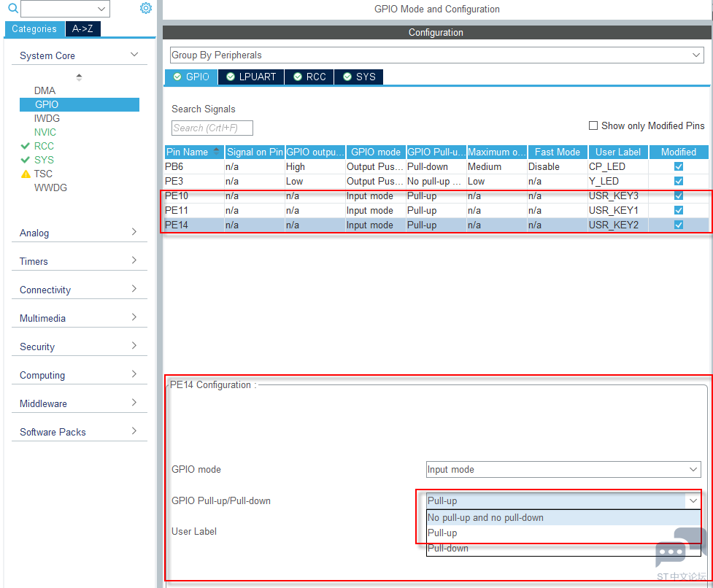
Task: Sort by Modified column header
Action: [x=679, y=152]
